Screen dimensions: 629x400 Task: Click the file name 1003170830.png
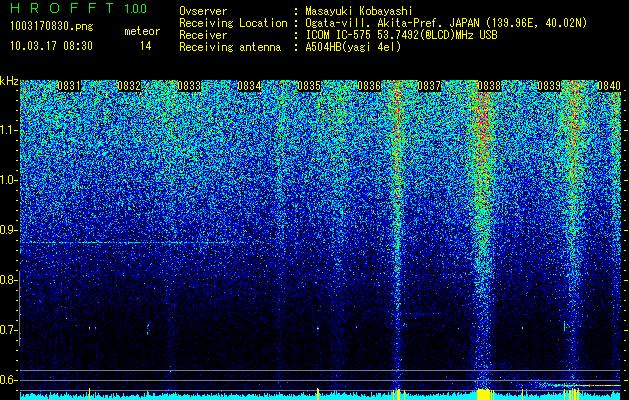point(51,26)
